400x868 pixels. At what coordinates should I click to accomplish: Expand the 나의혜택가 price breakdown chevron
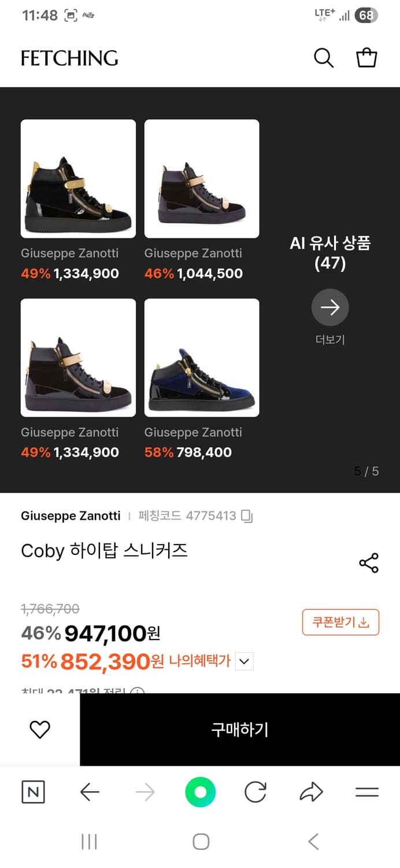[243, 661]
